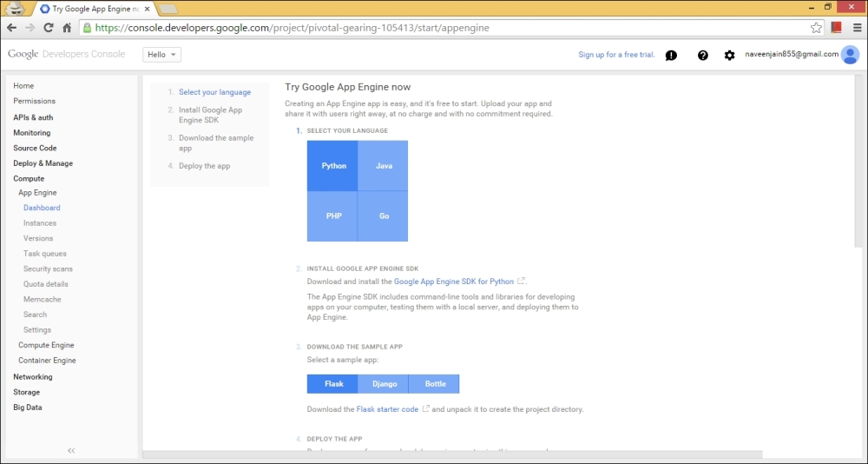868x464 pixels.
Task: Expand Monitoring section
Action: tap(31, 133)
